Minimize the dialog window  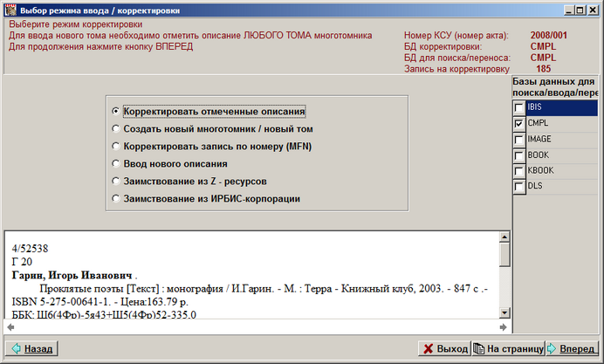click(x=569, y=10)
